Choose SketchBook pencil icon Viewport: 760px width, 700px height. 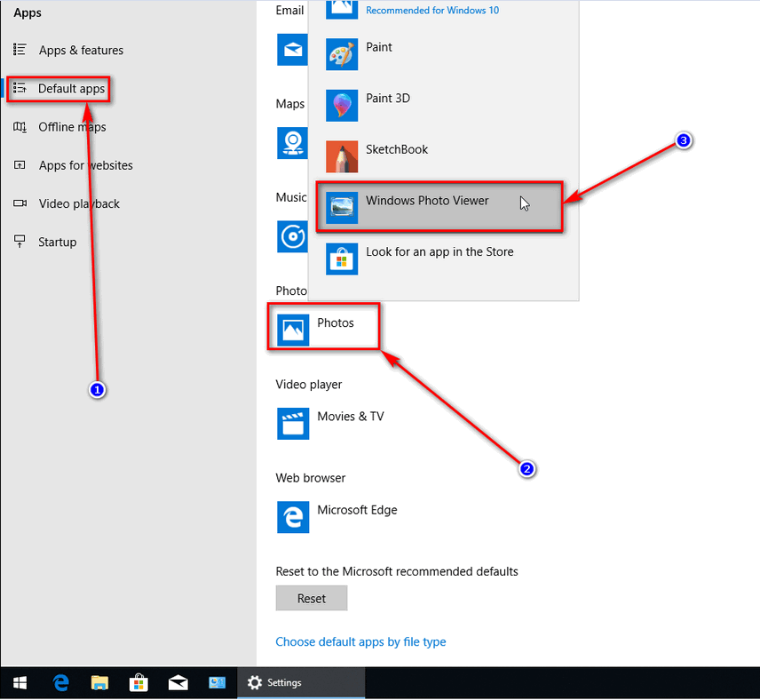pos(342,156)
